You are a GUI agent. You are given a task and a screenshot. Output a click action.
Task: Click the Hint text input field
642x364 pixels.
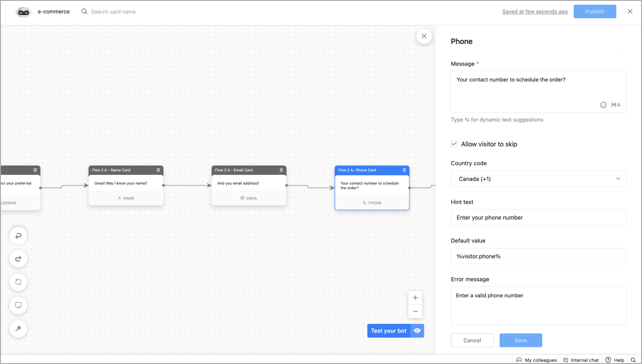point(539,218)
